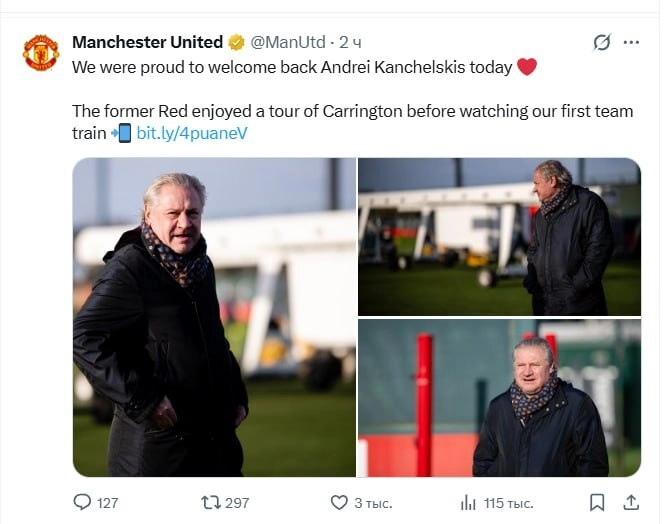The height and width of the screenshot is (524, 671).
Task: Open the top-right photo
Action: (x=499, y=236)
